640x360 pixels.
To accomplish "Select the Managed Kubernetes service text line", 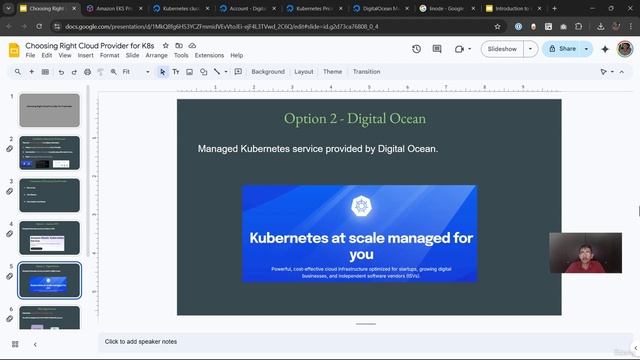I will (318, 149).
